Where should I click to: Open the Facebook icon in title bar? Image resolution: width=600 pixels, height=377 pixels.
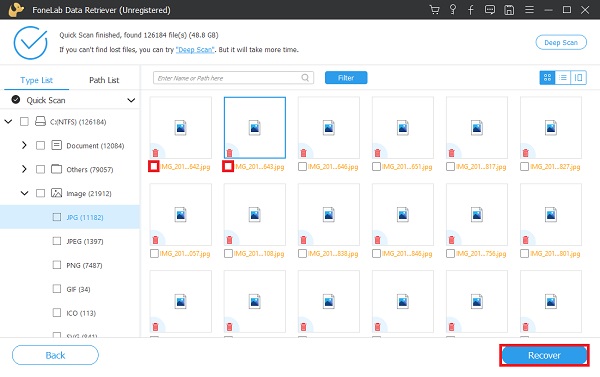(471, 10)
